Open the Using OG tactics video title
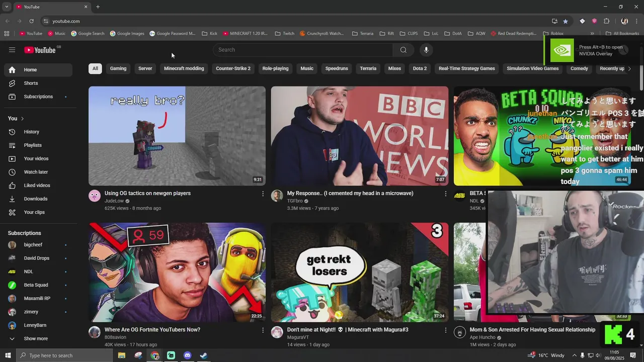This screenshot has height=362, width=644. [147, 193]
